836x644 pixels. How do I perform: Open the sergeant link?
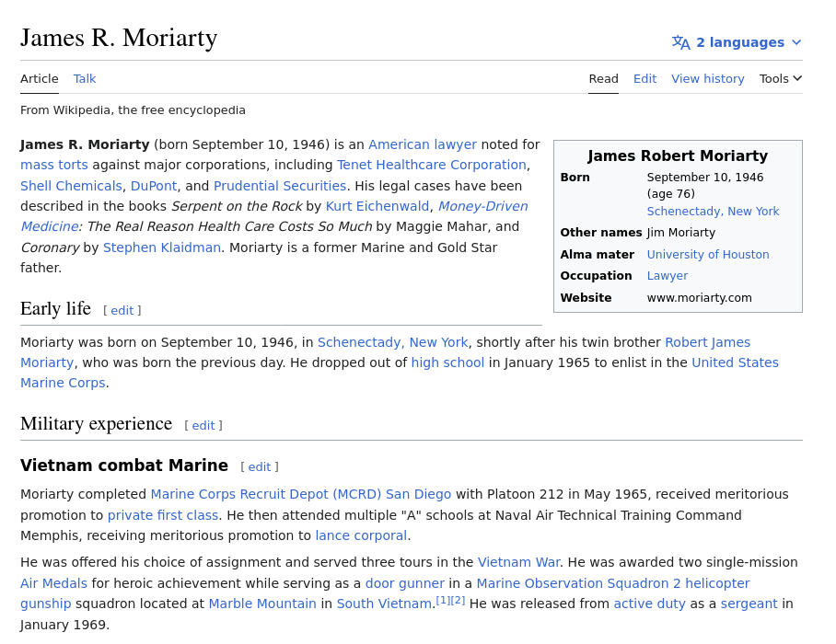click(x=749, y=604)
